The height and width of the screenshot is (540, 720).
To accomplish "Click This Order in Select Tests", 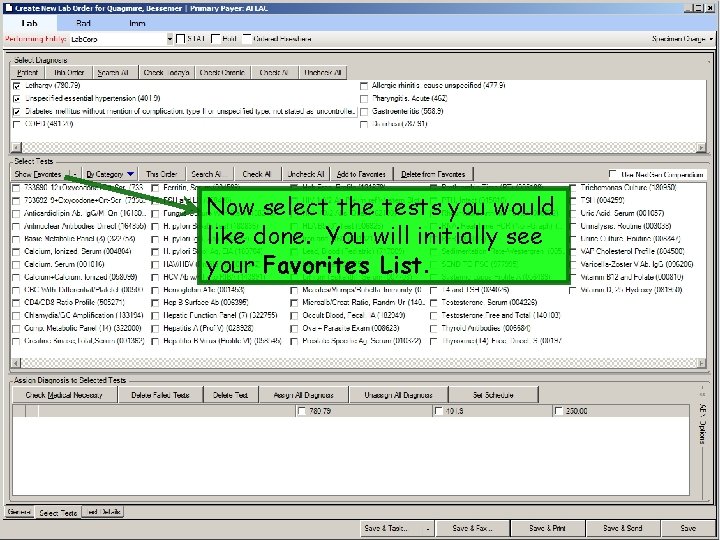I will click(161, 174).
